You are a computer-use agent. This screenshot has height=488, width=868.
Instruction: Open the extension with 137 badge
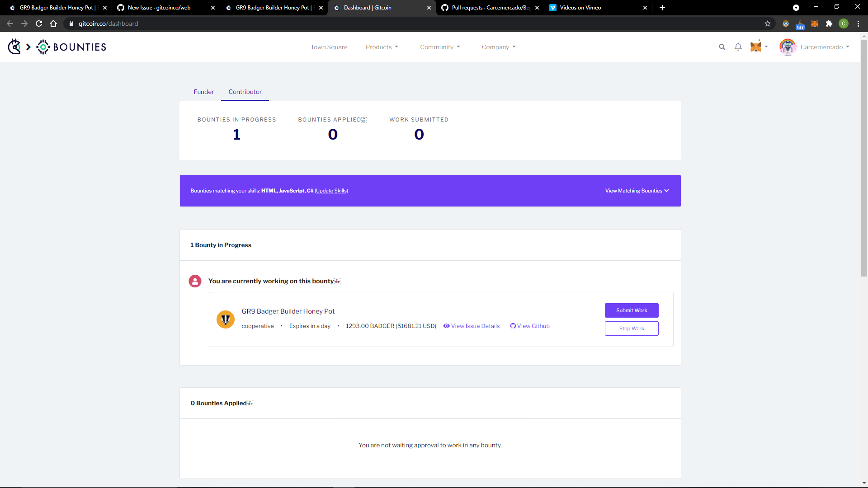(800, 24)
